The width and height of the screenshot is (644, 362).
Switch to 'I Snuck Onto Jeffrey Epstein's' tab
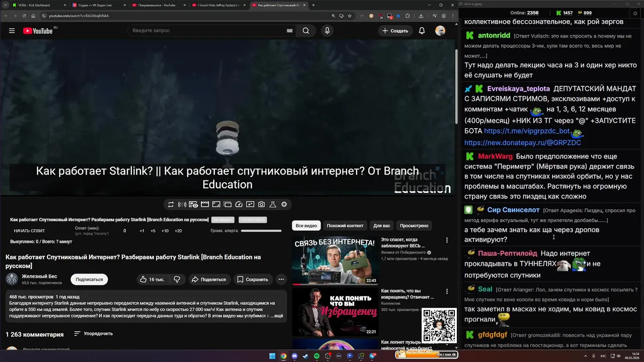point(219,5)
